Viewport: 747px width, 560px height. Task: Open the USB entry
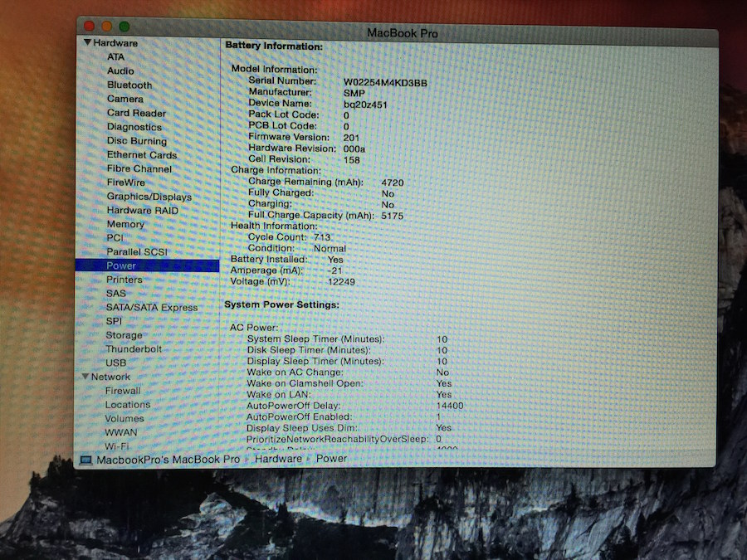click(115, 363)
